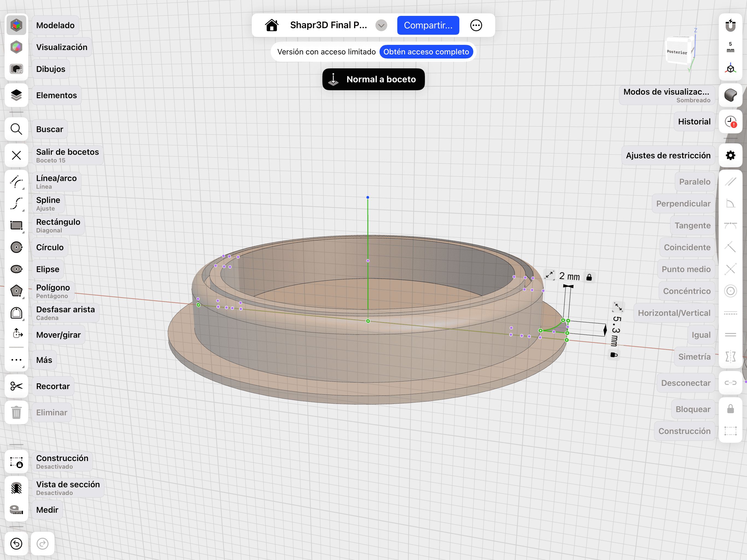Image resolution: width=747 pixels, height=560 pixels.
Task: Select the Línea/arco sketch tool
Action: click(x=16, y=182)
